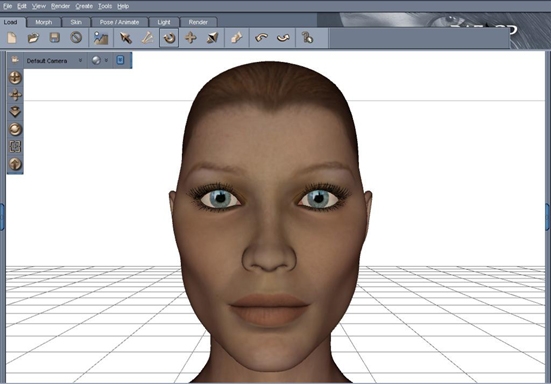Click the blue viewport options button
Screen dimensions: 551x384
120,60
